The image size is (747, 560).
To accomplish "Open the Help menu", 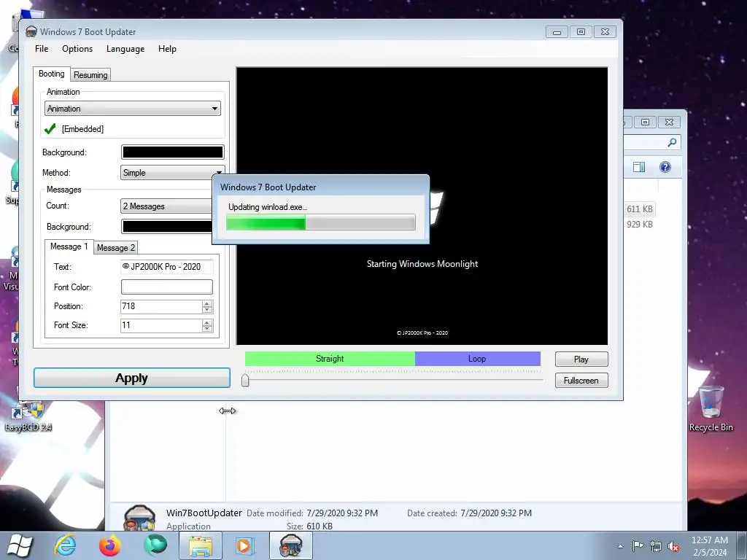I will (167, 49).
